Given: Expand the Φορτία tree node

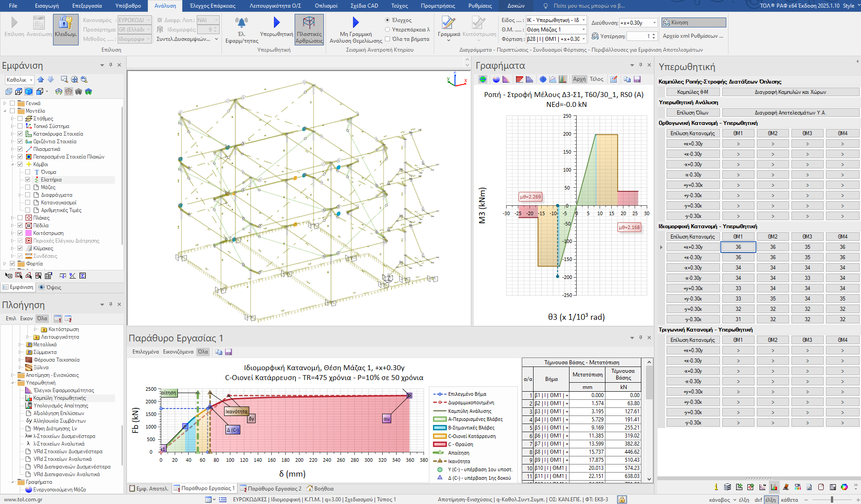Looking at the screenshot, I should click(x=5, y=264).
